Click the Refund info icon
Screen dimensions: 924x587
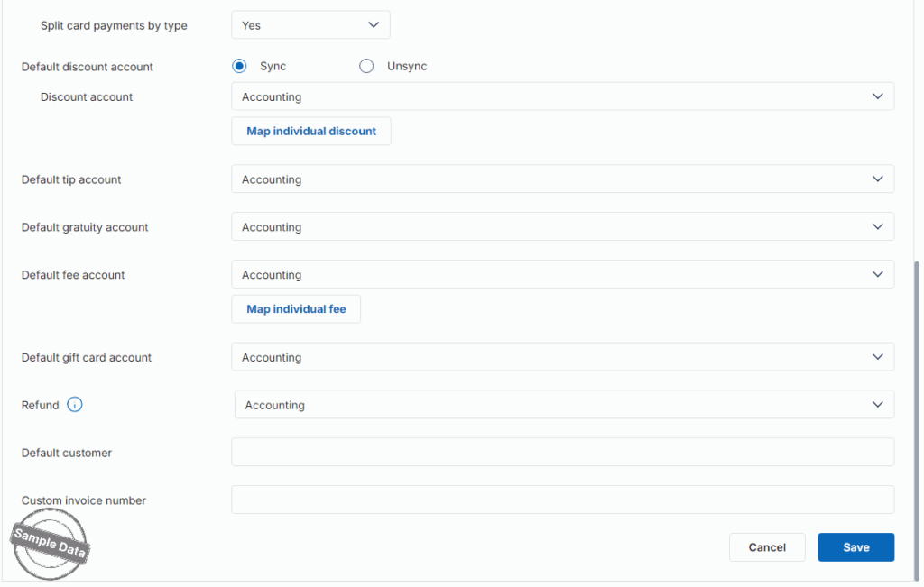[x=75, y=405]
